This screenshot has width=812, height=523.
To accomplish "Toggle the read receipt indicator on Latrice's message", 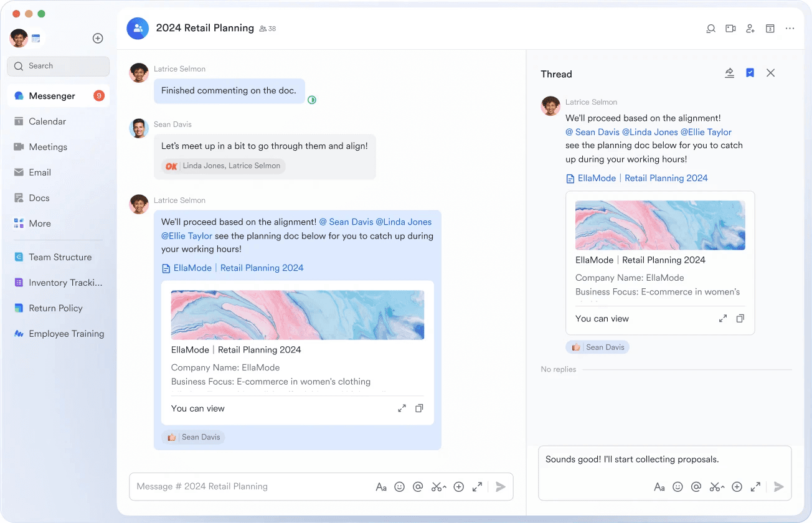I will (311, 98).
